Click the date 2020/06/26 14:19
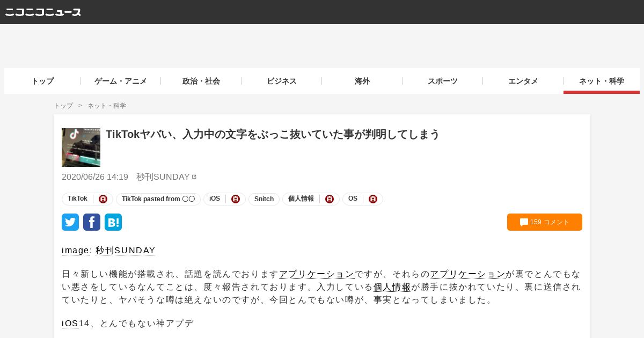This screenshot has width=644, height=338. click(x=95, y=177)
